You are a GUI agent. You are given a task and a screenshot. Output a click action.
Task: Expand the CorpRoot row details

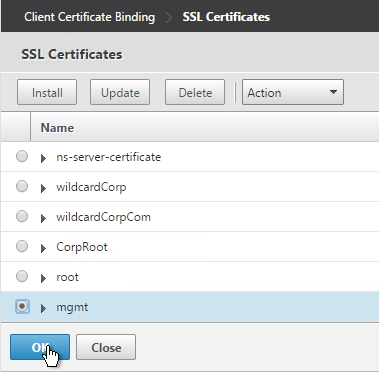coord(43,248)
